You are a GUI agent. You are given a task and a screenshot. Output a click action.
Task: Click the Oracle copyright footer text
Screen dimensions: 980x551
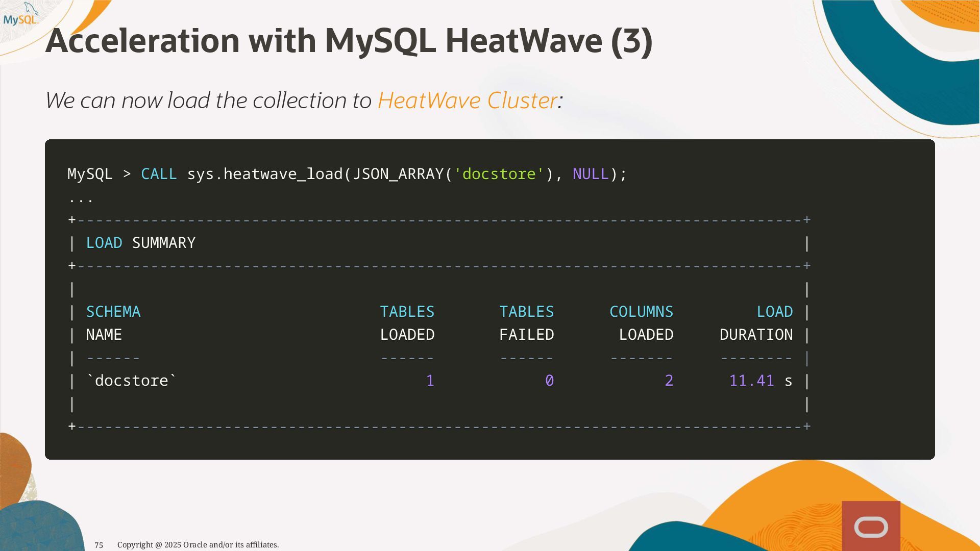click(198, 545)
